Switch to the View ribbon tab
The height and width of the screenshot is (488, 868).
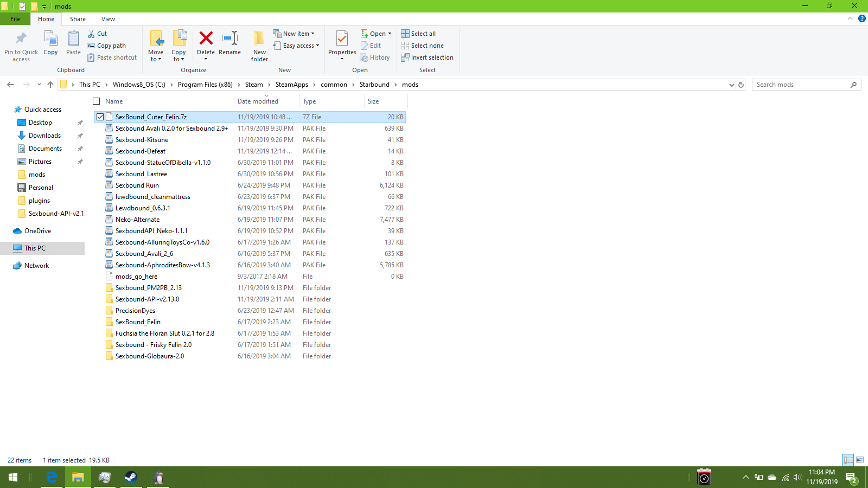[x=108, y=19]
